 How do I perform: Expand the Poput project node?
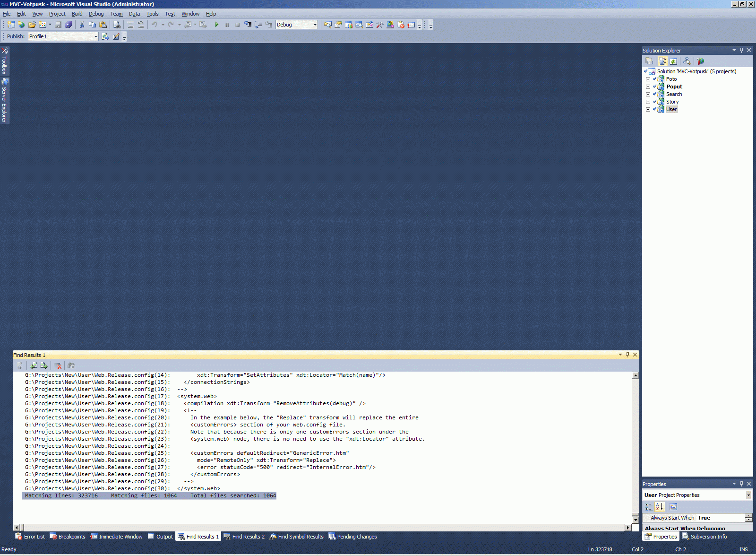648,87
